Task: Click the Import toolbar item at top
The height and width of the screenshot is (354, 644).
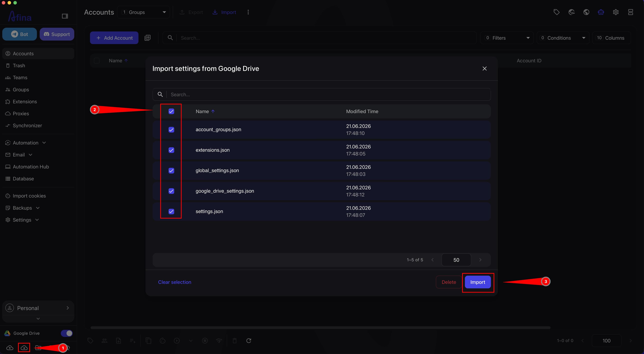Action: pos(224,12)
